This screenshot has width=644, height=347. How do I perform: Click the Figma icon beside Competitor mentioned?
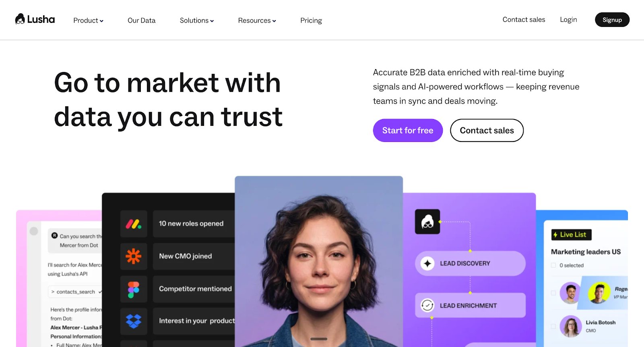pos(134,289)
